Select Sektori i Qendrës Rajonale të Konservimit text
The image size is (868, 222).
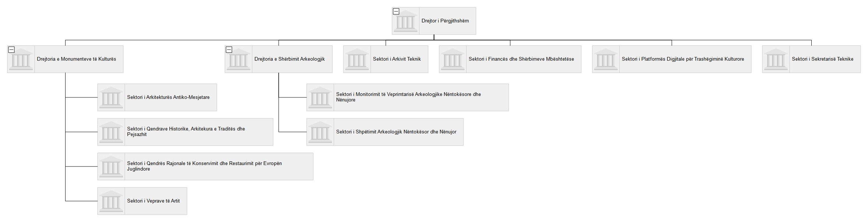[204, 166]
